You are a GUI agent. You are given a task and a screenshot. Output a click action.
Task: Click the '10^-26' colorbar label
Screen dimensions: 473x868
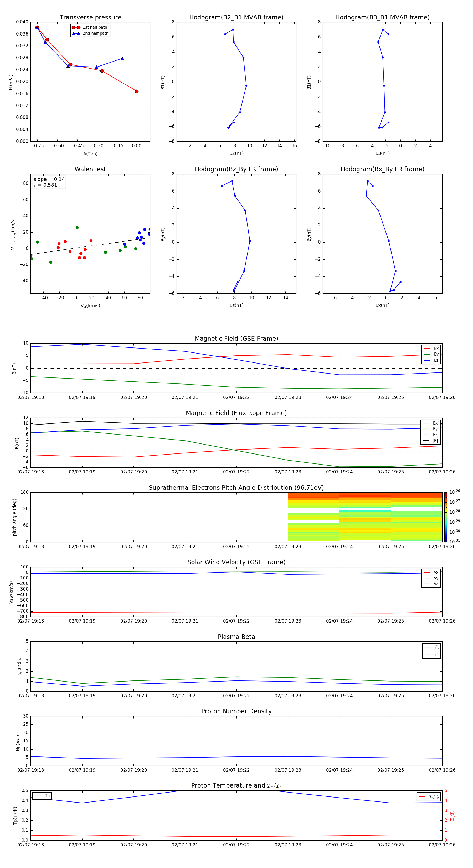click(455, 492)
